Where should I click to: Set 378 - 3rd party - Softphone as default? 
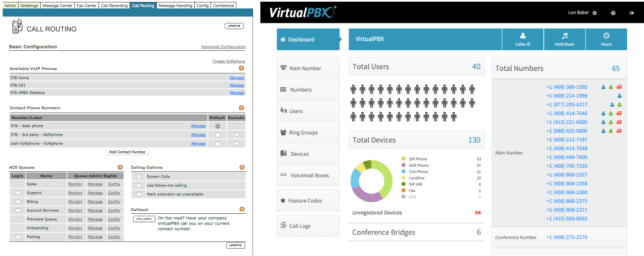pos(218,135)
